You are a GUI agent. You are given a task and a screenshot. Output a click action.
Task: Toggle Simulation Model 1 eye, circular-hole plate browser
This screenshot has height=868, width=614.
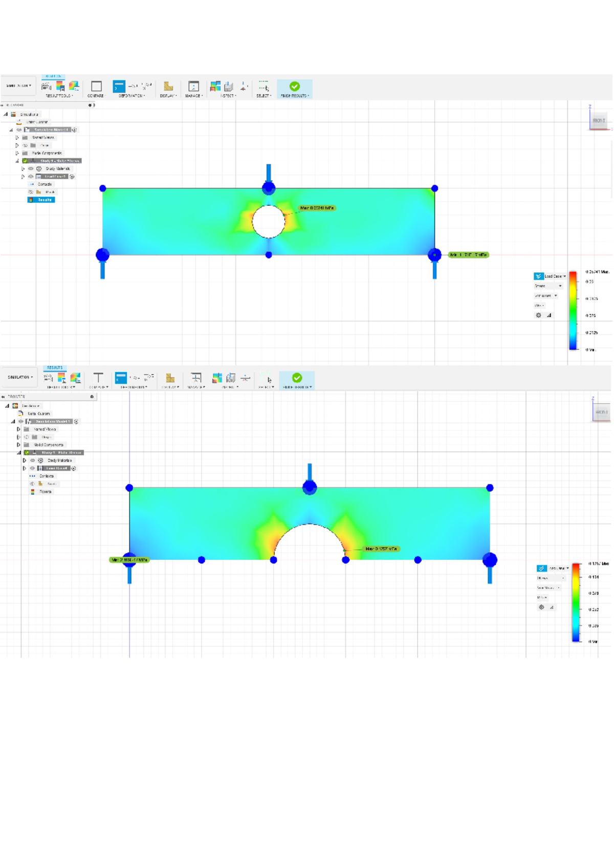coord(19,130)
